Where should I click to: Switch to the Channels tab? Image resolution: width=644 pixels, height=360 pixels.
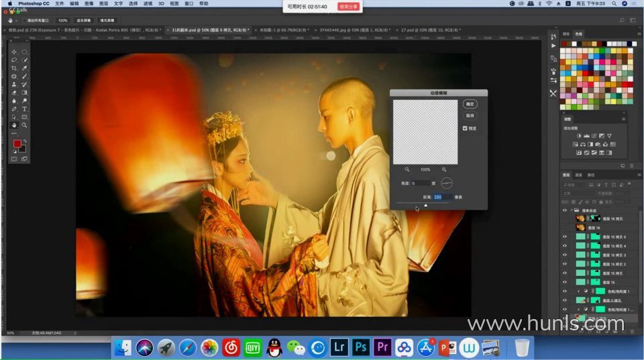click(578, 175)
